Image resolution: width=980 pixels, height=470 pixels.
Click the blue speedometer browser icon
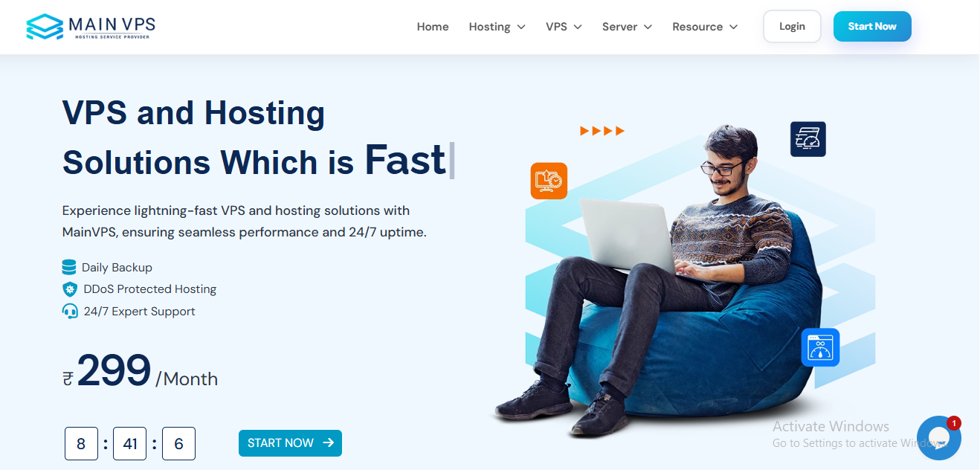tap(820, 347)
